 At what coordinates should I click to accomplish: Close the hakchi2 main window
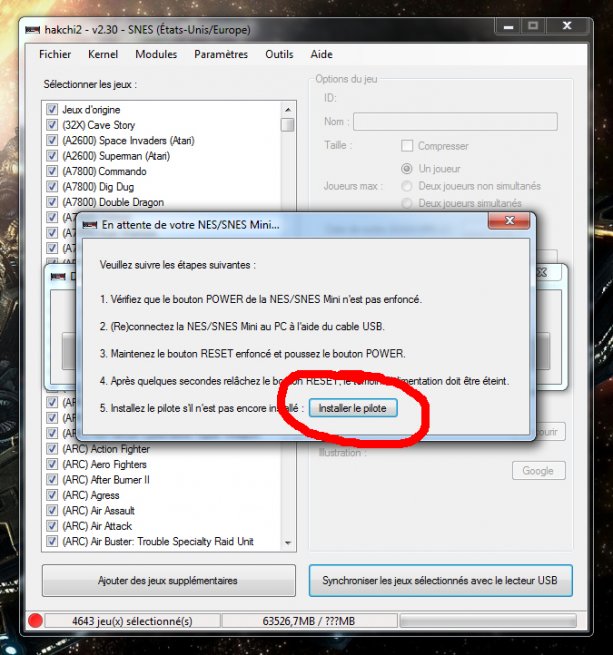pos(567,26)
